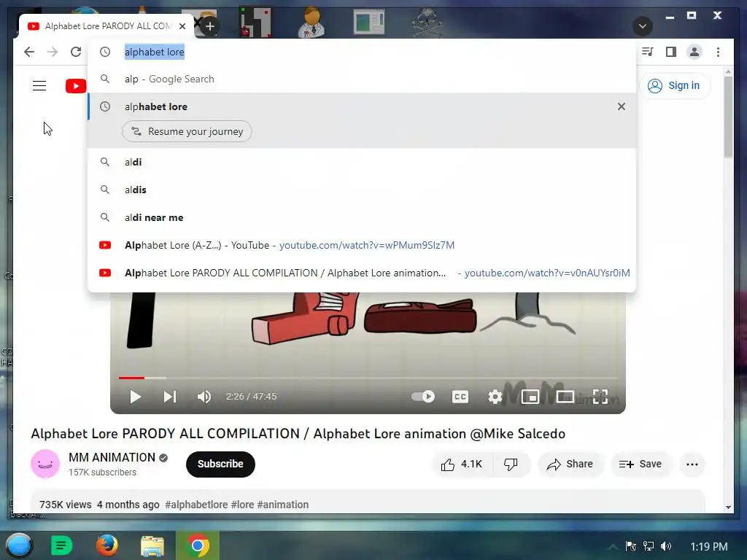Dislike the video
This screenshot has width=747, height=560.
point(511,464)
